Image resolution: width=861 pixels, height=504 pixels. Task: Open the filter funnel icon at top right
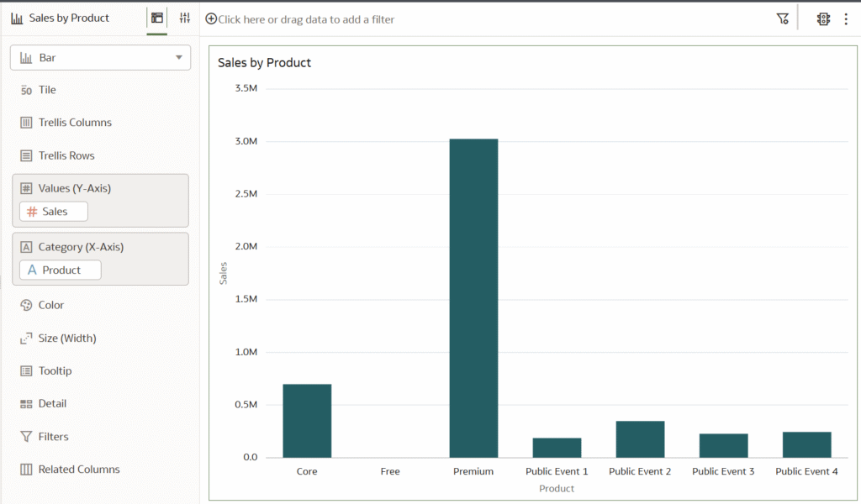click(x=782, y=18)
